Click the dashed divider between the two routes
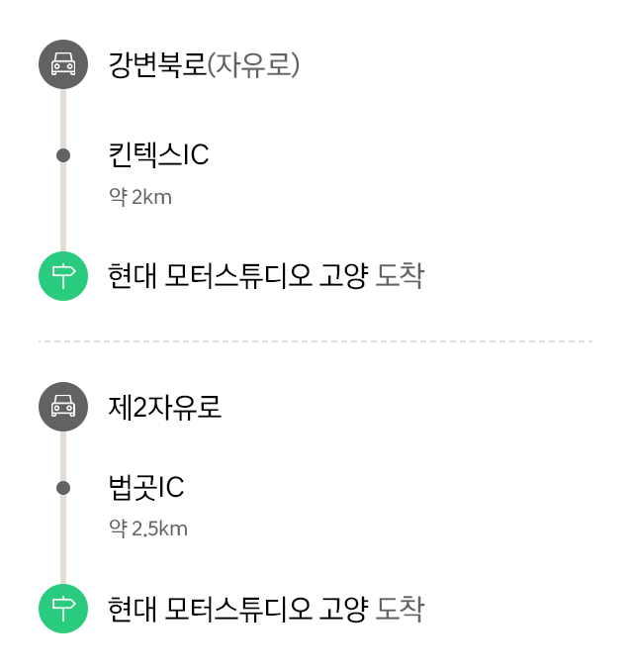Viewport: 631px width, 672px height. 315,341
